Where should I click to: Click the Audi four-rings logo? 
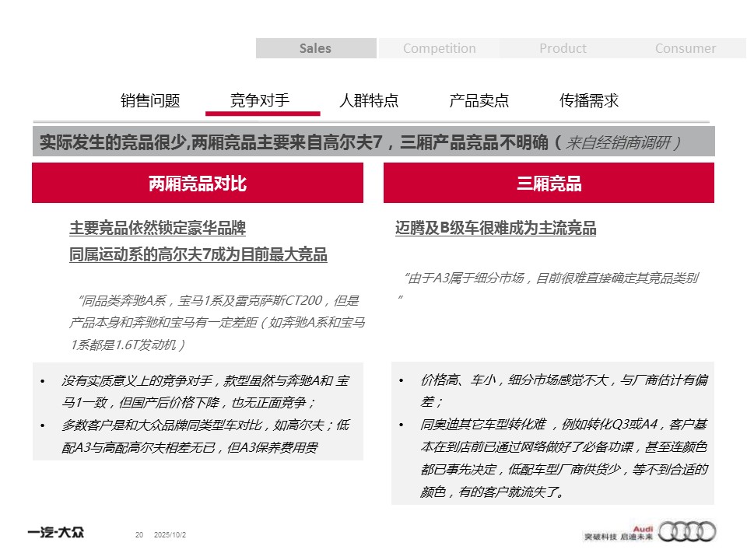point(687,531)
